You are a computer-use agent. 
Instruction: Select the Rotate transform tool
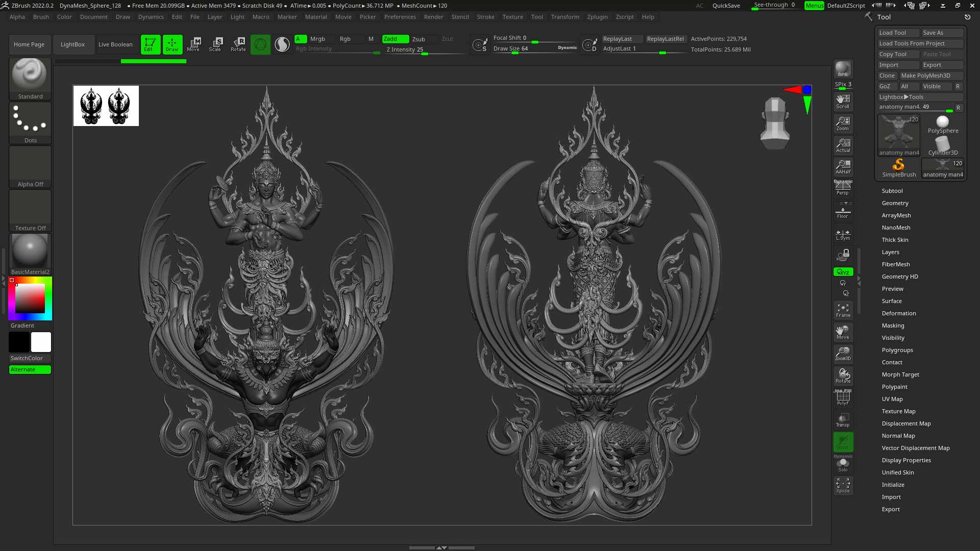click(238, 44)
